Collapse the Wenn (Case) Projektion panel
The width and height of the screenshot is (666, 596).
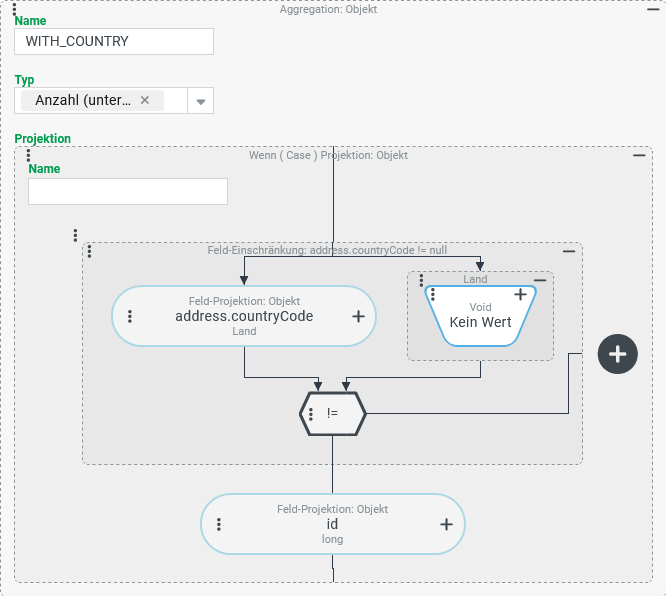coord(639,156)
